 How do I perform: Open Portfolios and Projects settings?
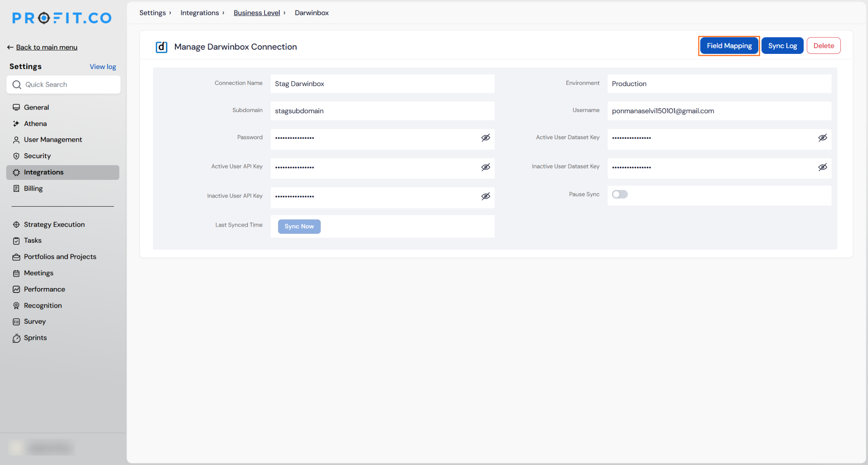[63, 257]
